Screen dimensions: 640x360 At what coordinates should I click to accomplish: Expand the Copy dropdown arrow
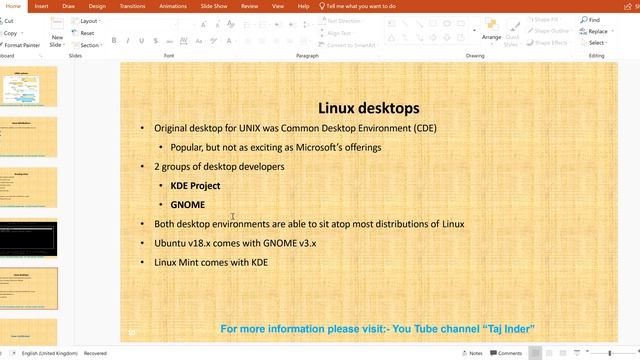coord(22,33)
